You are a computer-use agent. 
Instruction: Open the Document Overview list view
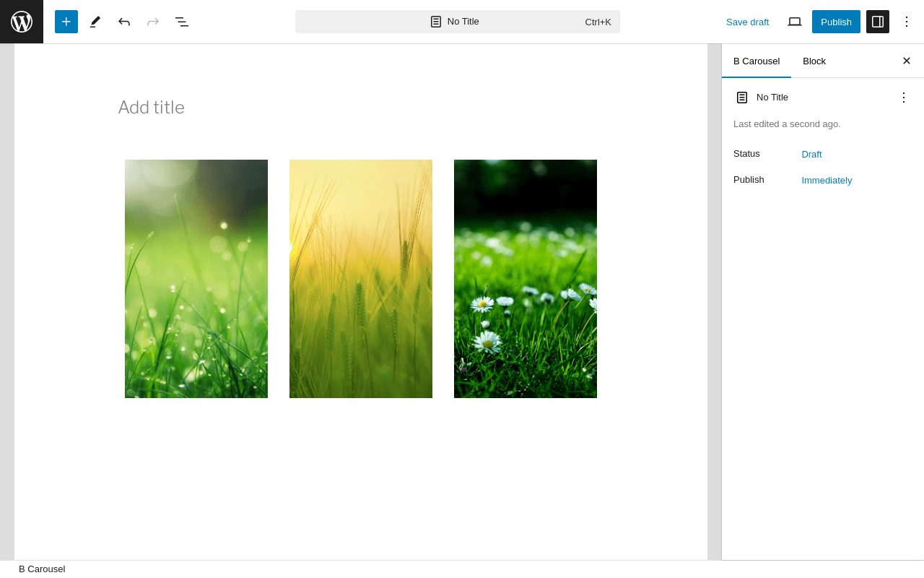[x=182, y=22]
